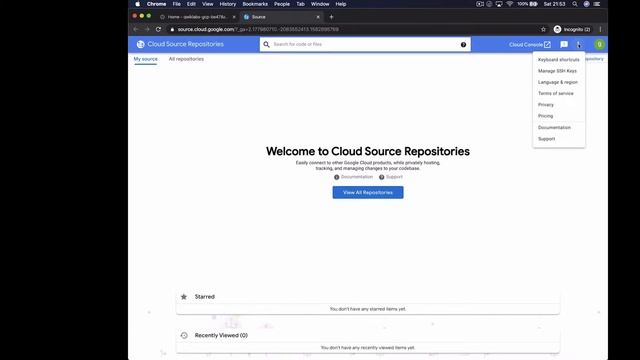Go back with the browser back arrow

click(x=136, y=29)
